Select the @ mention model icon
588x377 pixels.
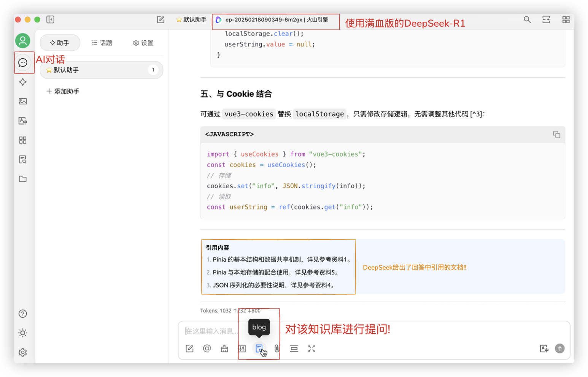(207, 348)
